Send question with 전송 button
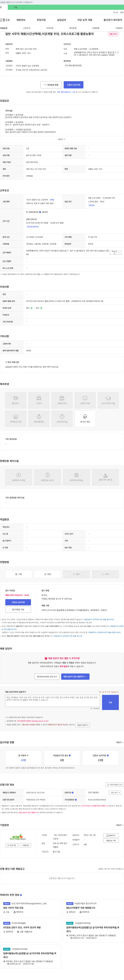The image size is (124, 980). tap(110, 702)
